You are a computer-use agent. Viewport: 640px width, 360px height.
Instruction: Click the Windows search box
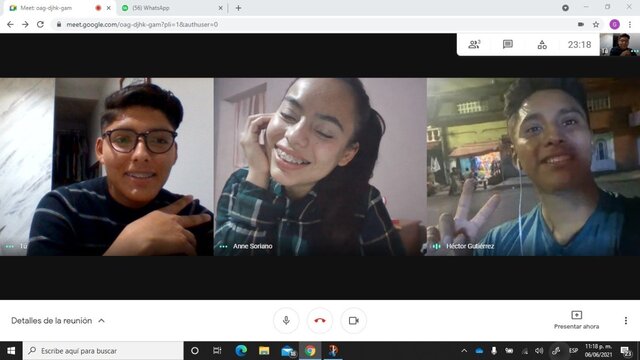[103, 351]
